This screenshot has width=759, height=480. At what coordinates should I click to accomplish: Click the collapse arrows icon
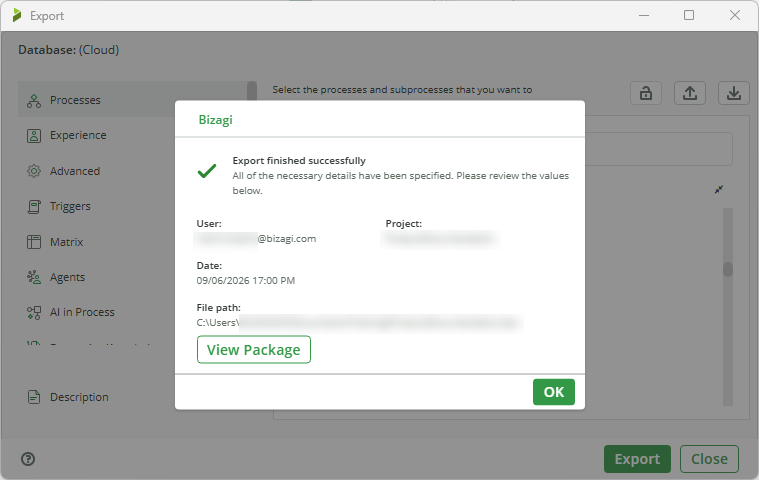[719, 190]
